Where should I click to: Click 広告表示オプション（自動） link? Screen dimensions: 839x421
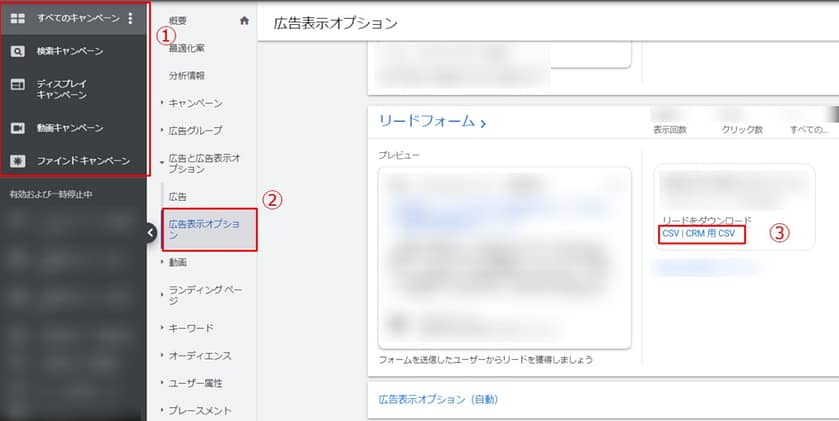(x=432, y=399)
